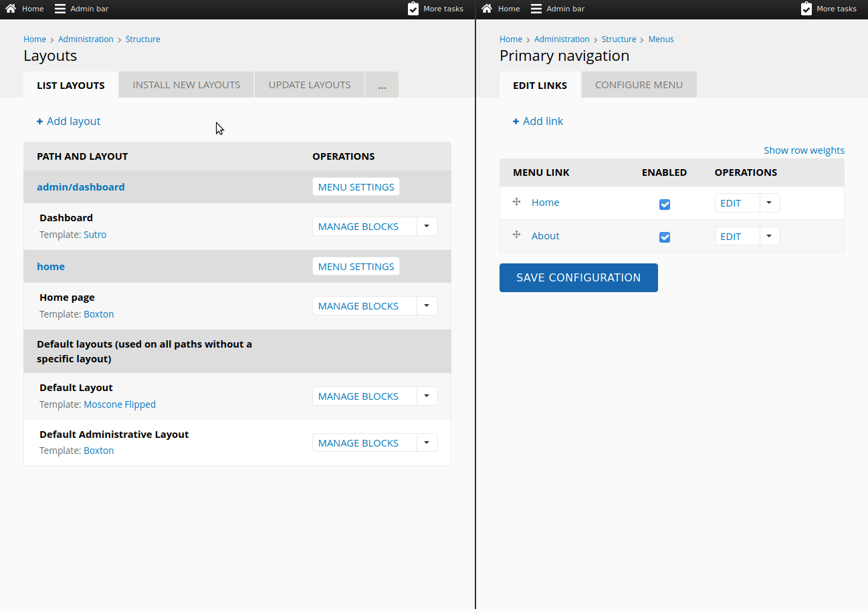
Task: Open the ellipsis overflow tab in Layouts
Action: pyautogui.click(x=382, y=85)
